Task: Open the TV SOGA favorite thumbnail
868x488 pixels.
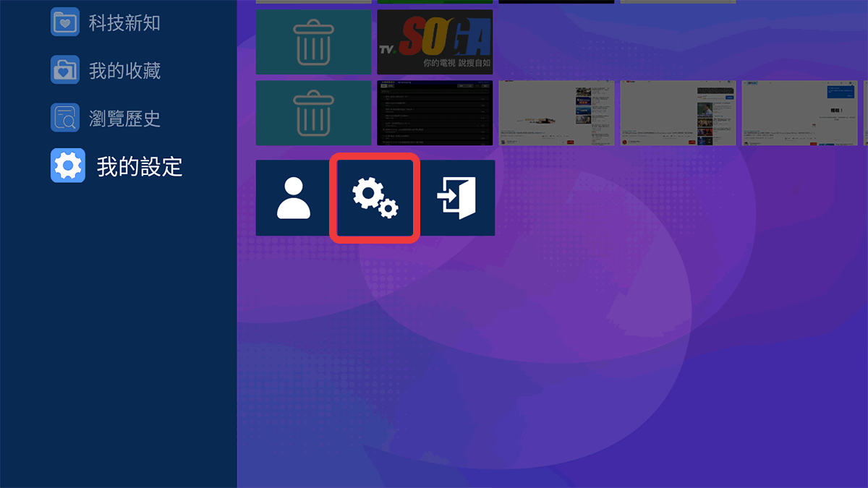Action: coord(435,42)
